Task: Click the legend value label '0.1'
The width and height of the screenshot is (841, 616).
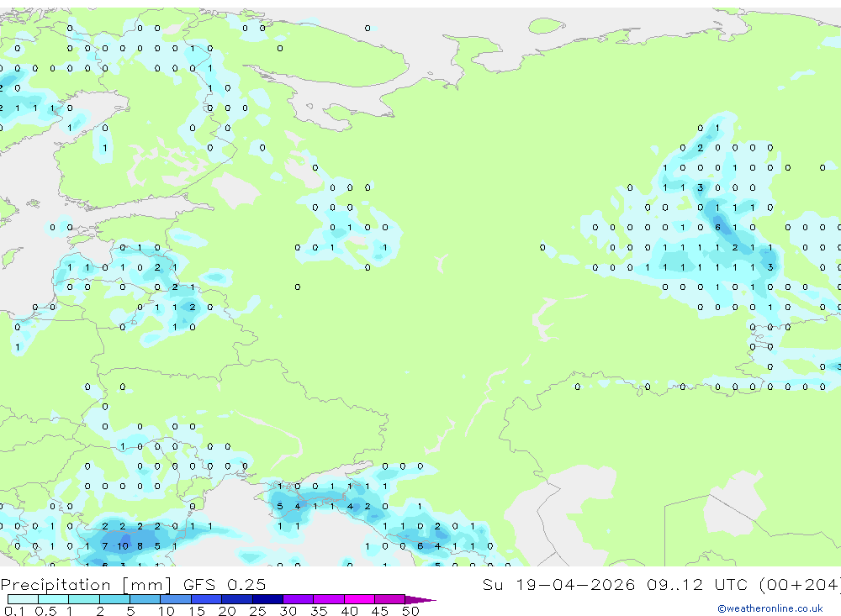Action: (x=14, y=611)
